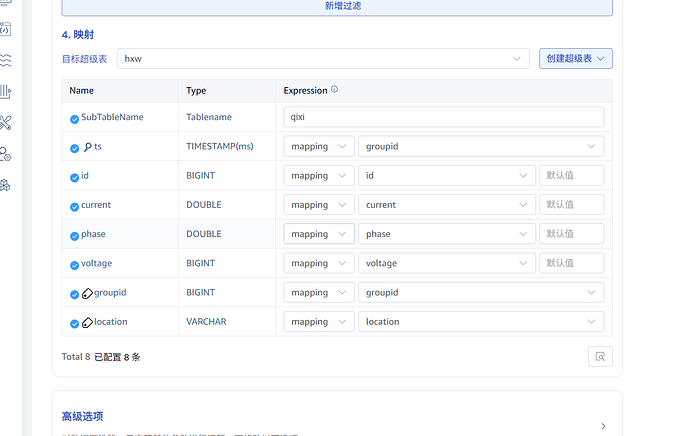This screenshot has height=436, width=690.
Task: Click the info icon beside Expression header
Action: [x=334, y=90]
